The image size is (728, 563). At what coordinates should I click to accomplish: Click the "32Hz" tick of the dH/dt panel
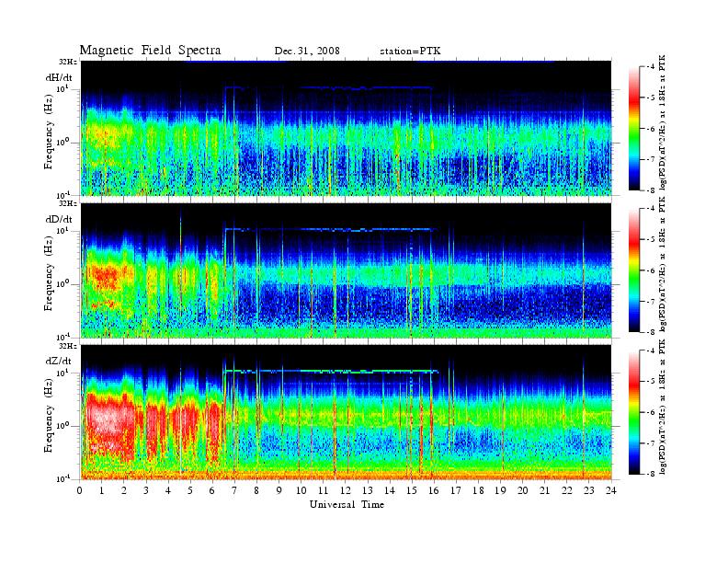click(x=68, y=62)
